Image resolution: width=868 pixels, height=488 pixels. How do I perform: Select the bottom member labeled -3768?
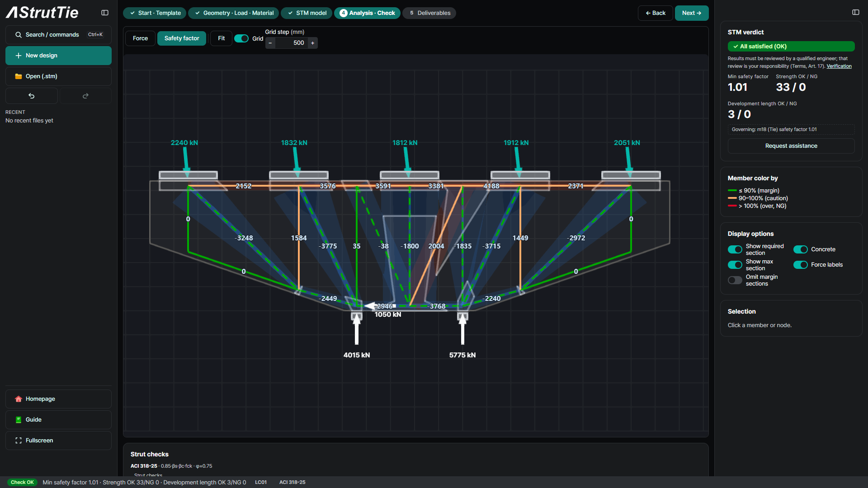point(437,306)
